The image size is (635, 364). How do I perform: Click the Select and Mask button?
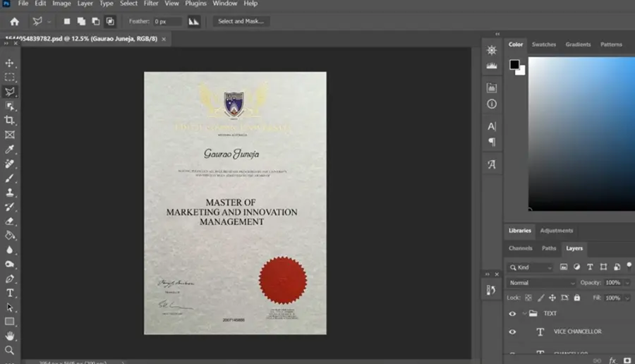tap(241, 21)
